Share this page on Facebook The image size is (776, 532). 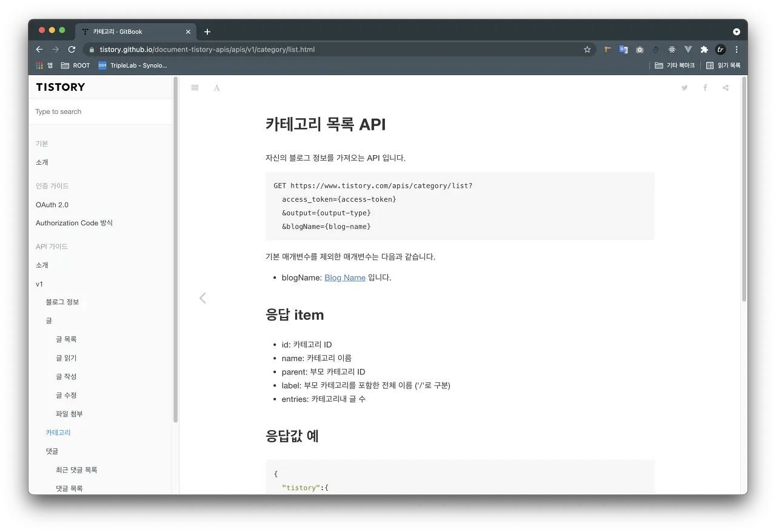(x=705, y=88)
